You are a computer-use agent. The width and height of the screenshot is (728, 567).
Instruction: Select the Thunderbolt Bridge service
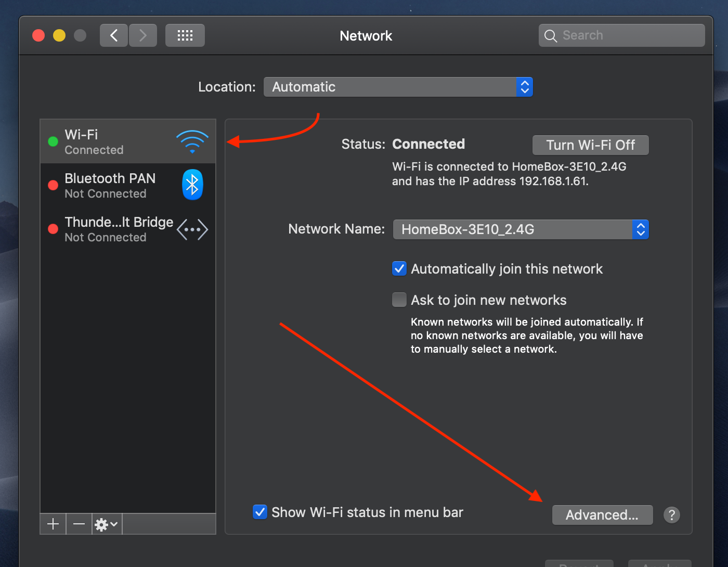pos(128,229)
